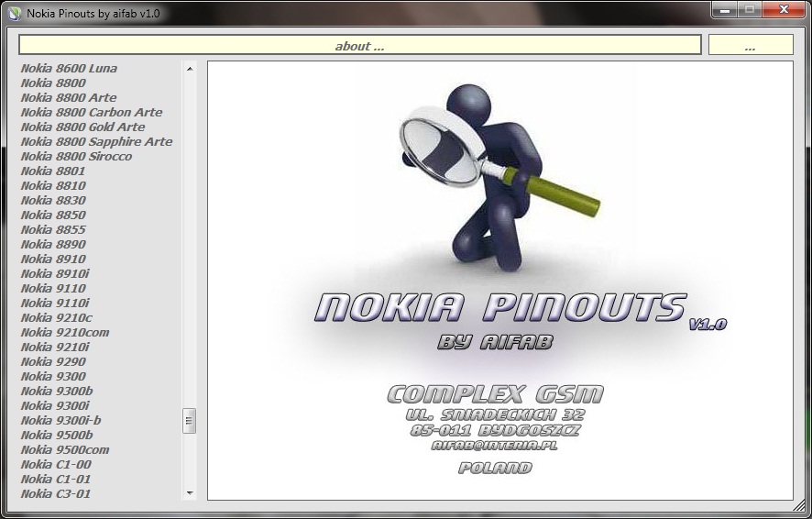Click the scroll up arrow of the list
The width and height of the screenshot is (812, 519).
(x=190, y=69)
